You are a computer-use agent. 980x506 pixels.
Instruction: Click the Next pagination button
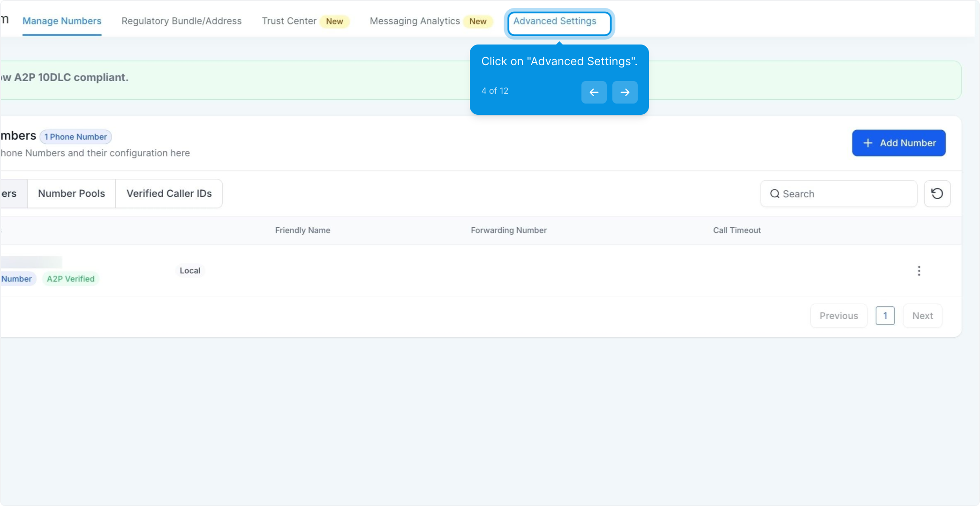[x=922, y=316]
